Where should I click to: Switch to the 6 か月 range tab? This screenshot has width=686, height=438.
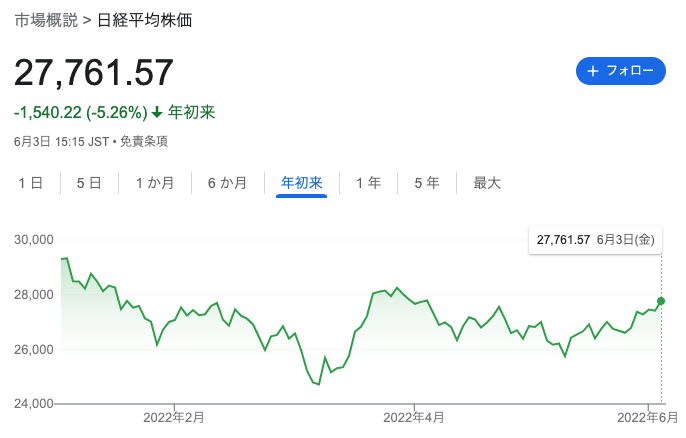coord(228,183)
